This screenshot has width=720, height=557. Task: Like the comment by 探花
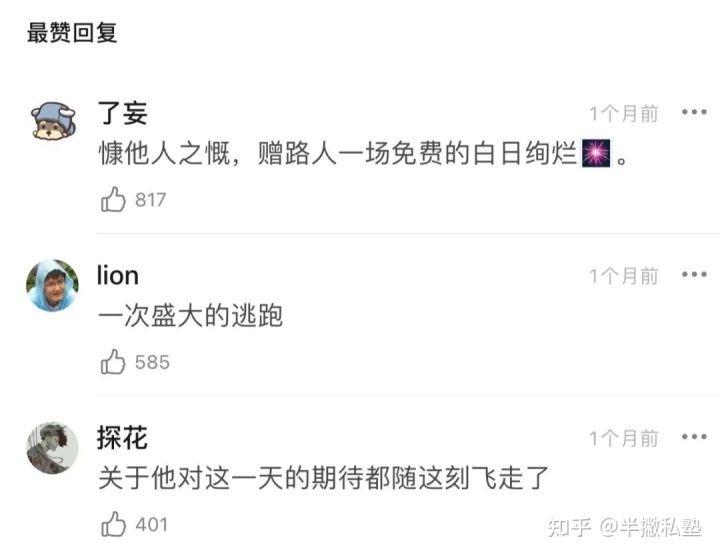click(113, 524)
